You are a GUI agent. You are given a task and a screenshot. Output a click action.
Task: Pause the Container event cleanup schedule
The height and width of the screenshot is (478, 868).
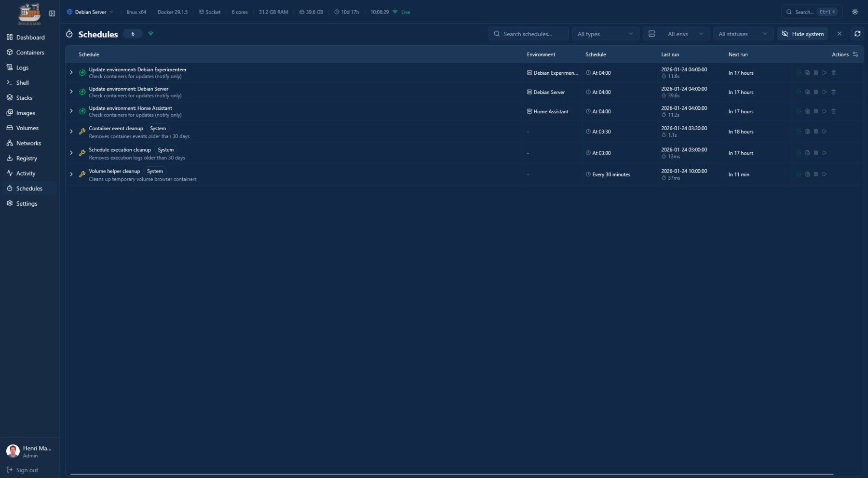click(816, 132)
